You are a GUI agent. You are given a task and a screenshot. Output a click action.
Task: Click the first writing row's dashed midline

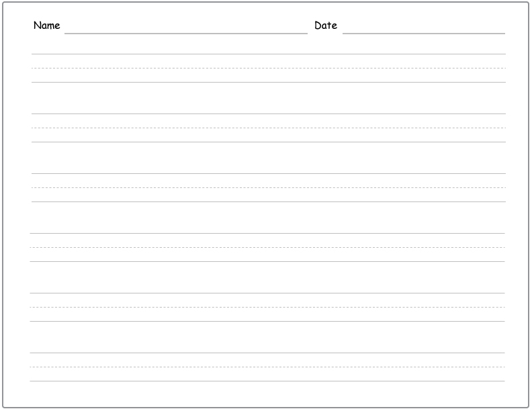pos(269,68)
